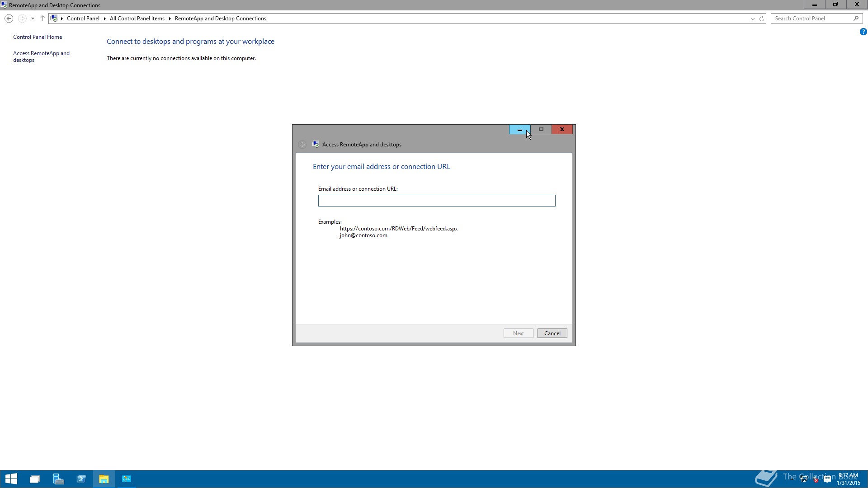
Task: Open Server Manager from the taskbar
Action: pyautogui.click(x=58, y=479)
